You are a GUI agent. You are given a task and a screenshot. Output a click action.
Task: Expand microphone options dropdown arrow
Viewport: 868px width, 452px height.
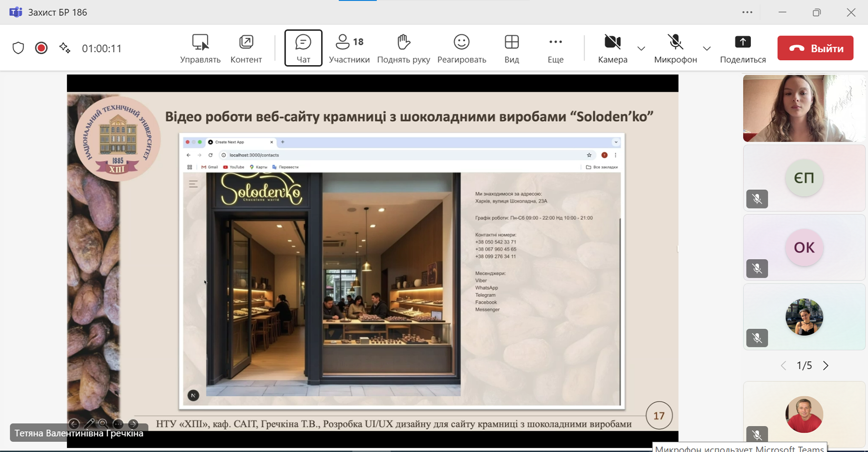tap(707, 48)
